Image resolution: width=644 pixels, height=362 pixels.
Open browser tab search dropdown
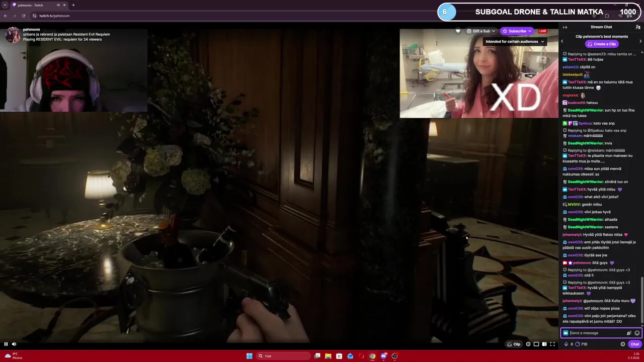click(6, 5)
